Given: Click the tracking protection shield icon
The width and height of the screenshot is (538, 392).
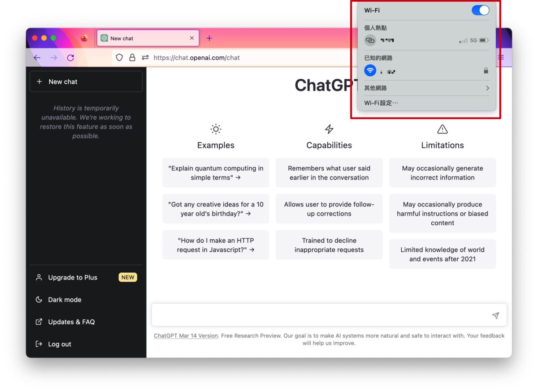Looking at the screenshot, I should pyautogui.click(x=119, y=58).
